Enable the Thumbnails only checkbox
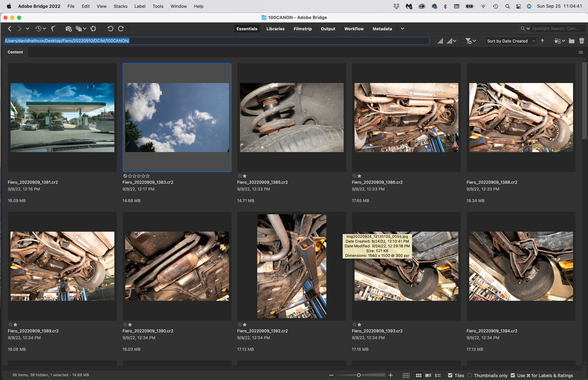The height and width of the screenshot is (380, 588). [x=470, y=375]
